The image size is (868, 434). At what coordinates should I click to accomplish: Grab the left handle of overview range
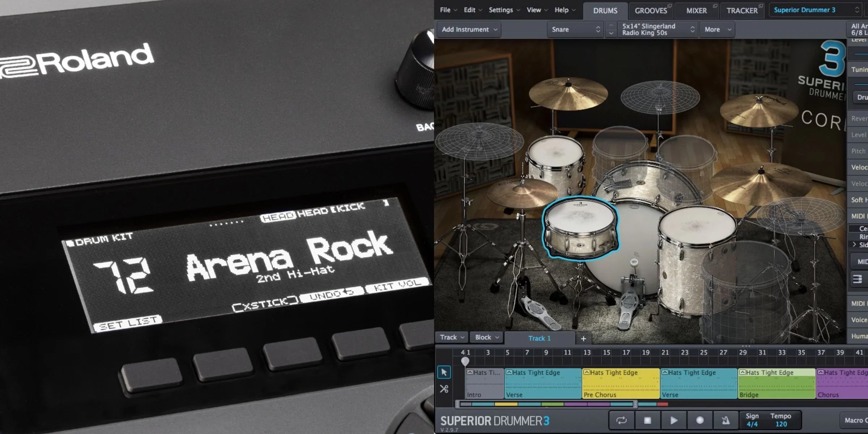click(x=458, y=404)
